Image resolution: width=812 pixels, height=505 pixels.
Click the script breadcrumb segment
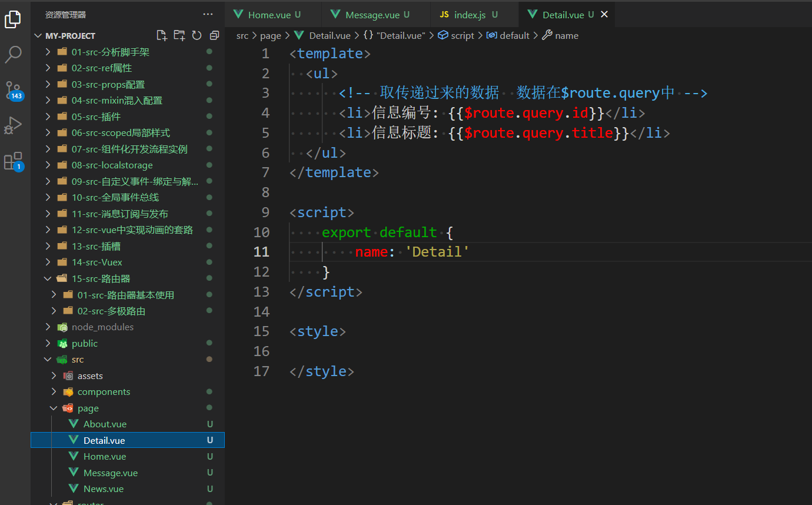456,35
